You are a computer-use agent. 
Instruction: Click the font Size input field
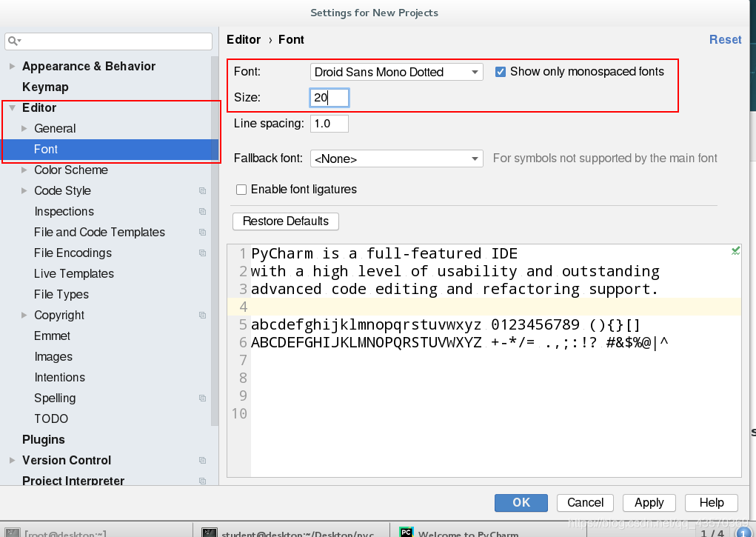pyautogui.click(x=330, y=98)
